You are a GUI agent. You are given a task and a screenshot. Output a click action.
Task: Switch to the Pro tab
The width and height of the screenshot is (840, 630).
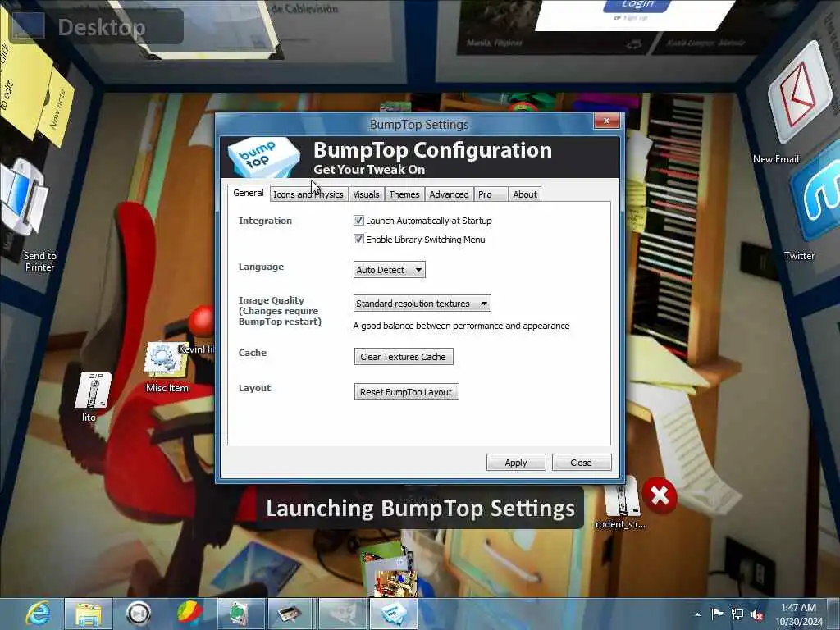(x=491, y=194)
